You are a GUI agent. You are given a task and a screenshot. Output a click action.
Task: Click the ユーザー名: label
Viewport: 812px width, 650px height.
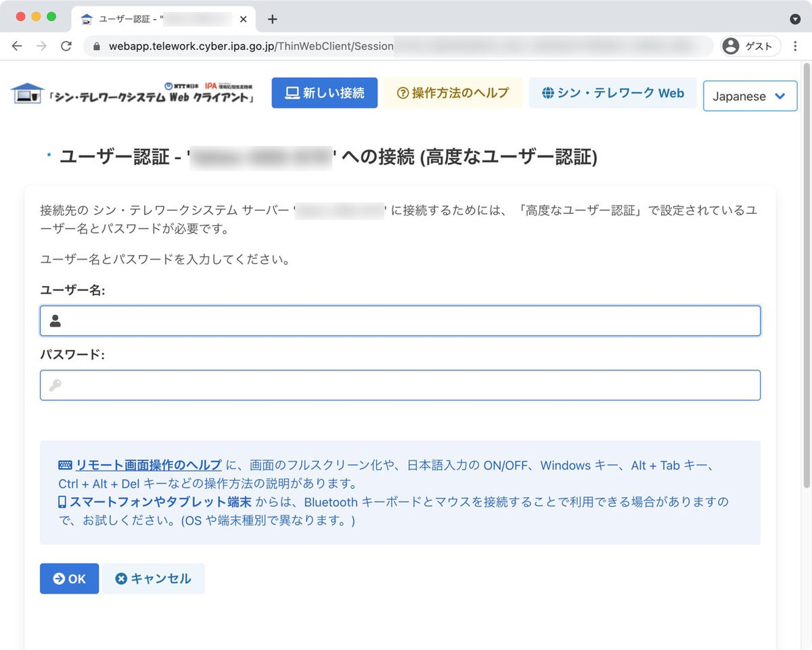pos(73,290)
